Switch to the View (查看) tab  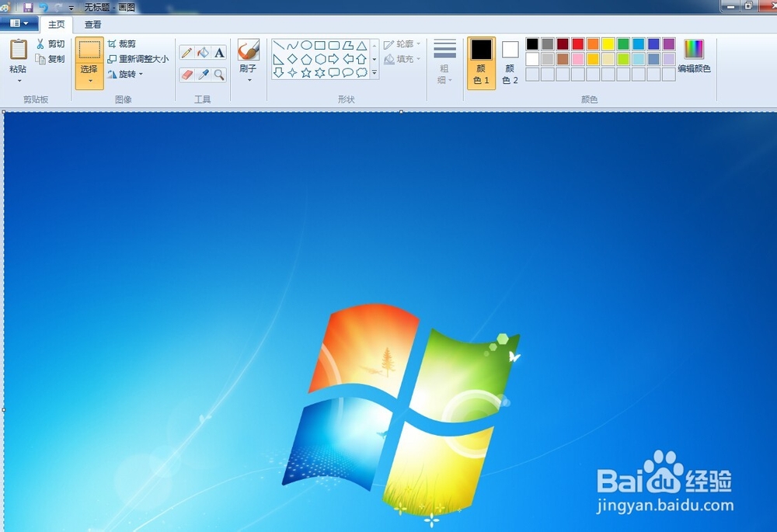pyautogui.click(x=92, y=24)
